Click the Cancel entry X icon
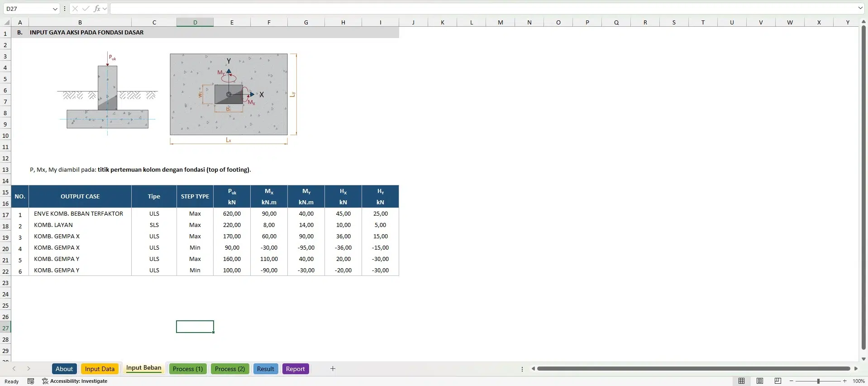868x386 pixels. tap(75, 9)
